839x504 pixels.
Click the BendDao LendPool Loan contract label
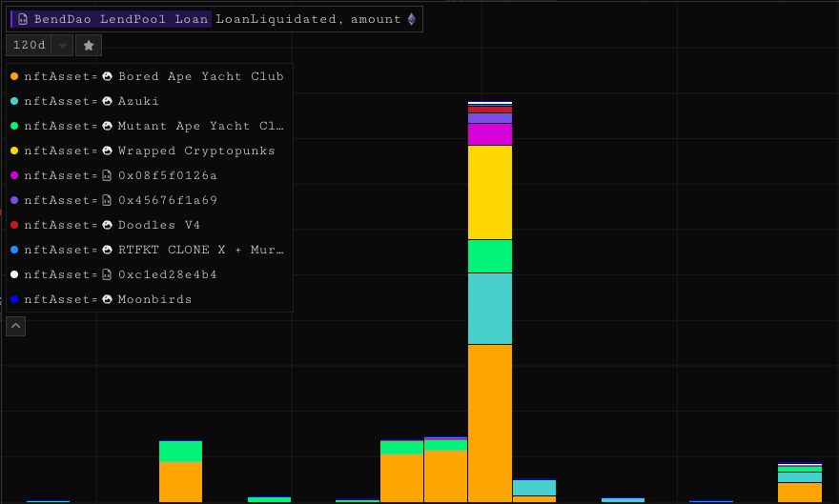[112, 19]
